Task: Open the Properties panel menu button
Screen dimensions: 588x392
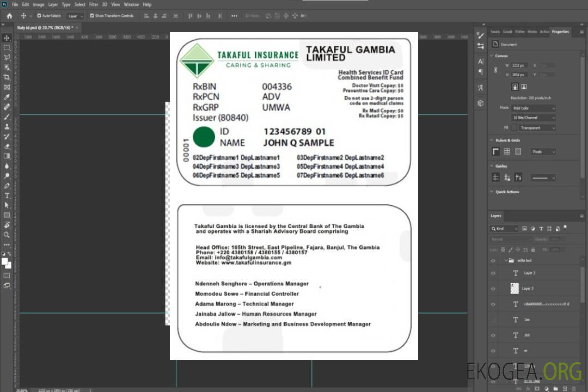Action: (581, 32)
